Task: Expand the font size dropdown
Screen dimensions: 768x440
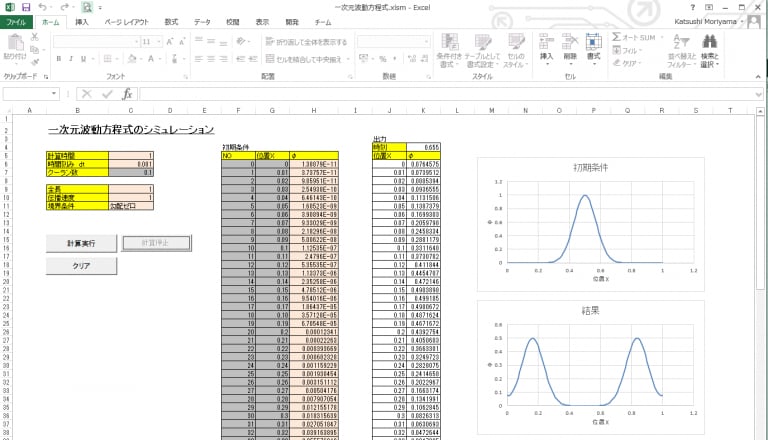Action: pyautogui.click(x=159, y=42)
